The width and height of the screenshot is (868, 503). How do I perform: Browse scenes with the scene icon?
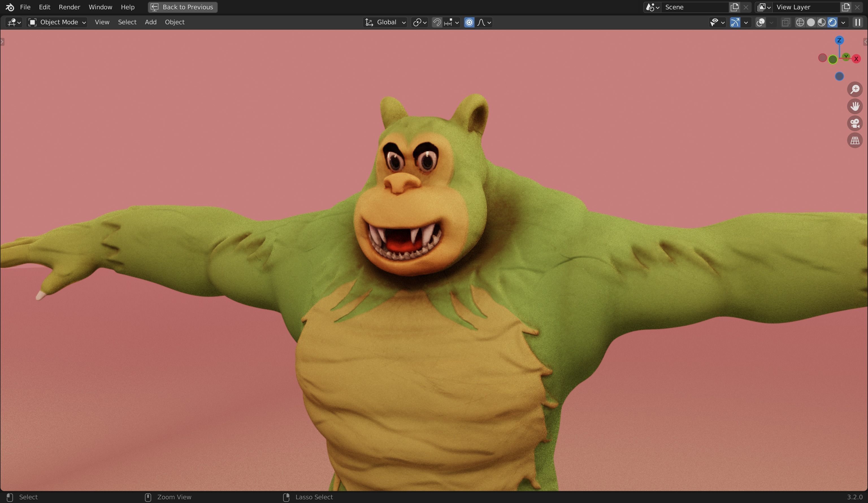(652, 7)
